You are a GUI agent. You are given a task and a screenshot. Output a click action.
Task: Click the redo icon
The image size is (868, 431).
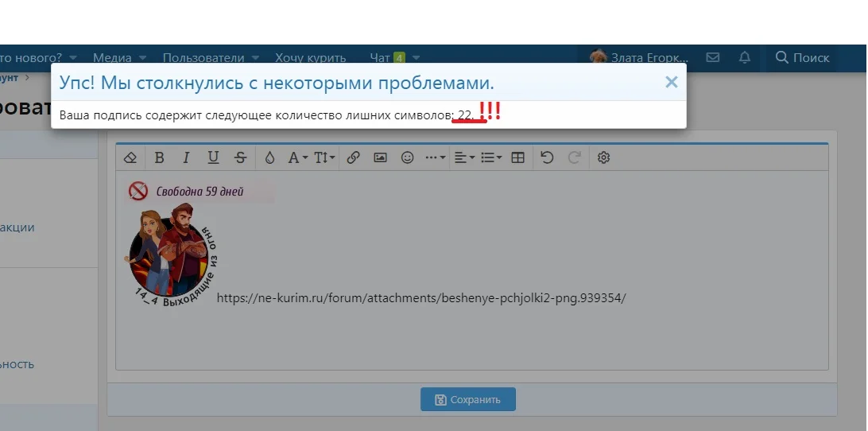point(575,158)
